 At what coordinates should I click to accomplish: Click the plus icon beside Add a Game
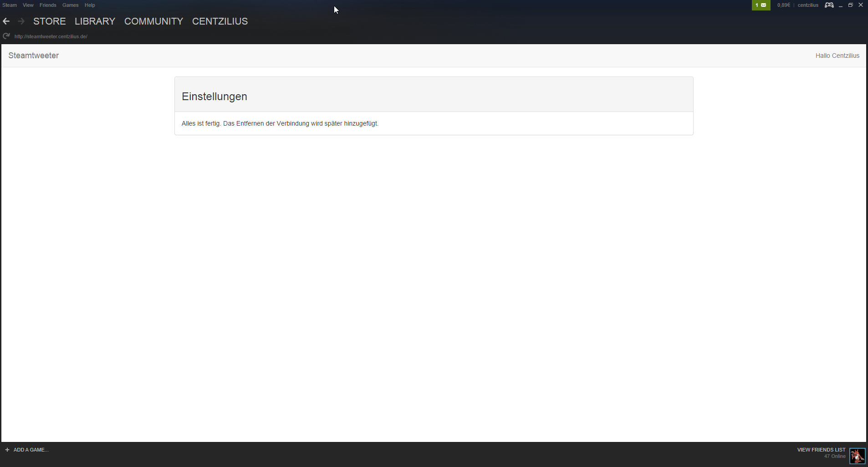pos(7,450)
